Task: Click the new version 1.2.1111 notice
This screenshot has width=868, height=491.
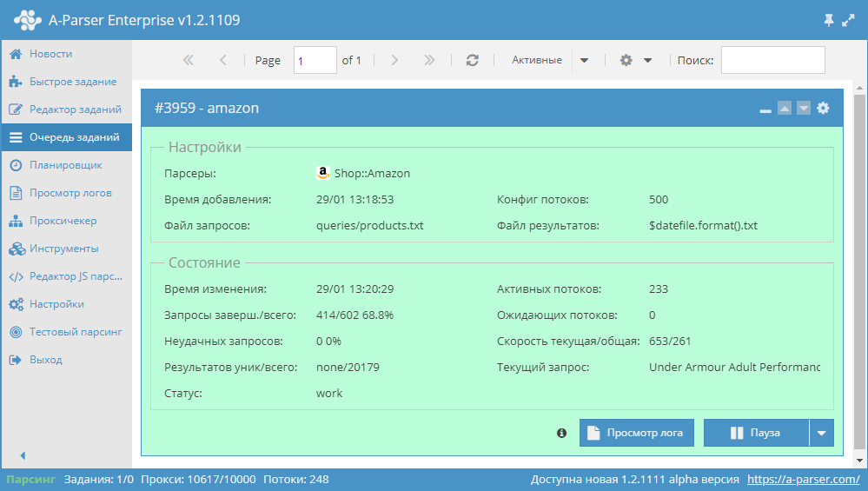Action: pos(635,480)
